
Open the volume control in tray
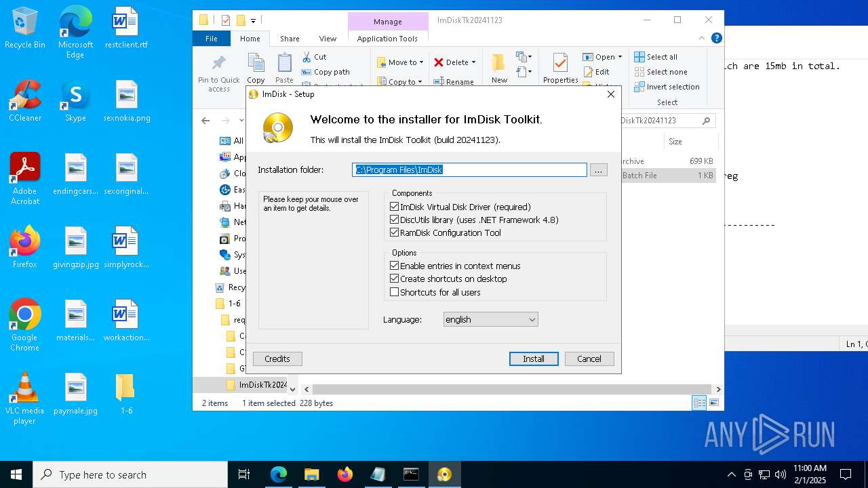click(x=781, y=474)
